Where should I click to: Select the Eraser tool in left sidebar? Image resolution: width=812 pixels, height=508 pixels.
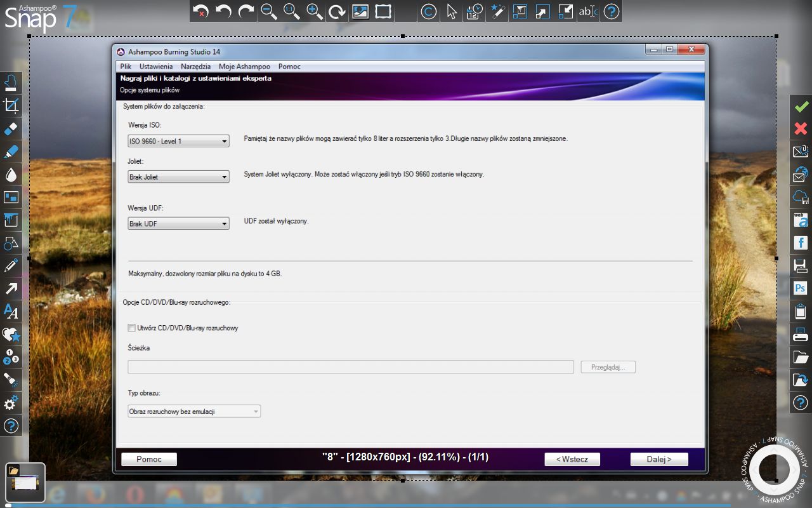tap(11, 128)
